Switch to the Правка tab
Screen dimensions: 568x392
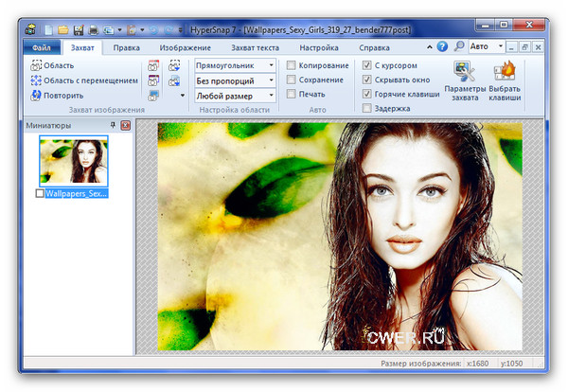coord(126,46)
